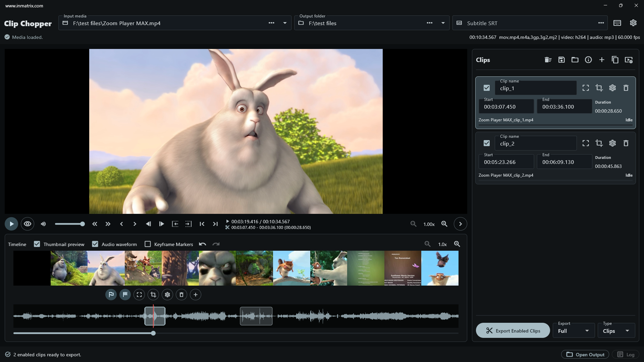Click Export Enabled Clips button
The height and width of the screenshot is (362, 644).
point(513,330)
